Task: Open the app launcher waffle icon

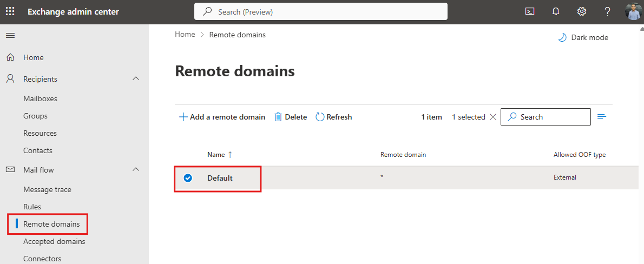Action: coord(10,11)
